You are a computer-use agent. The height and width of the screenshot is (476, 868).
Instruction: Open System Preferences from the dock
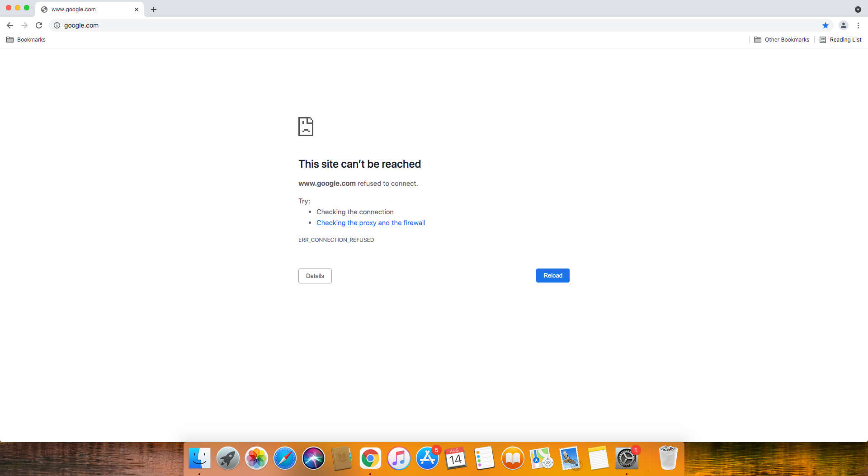[x=627, y=459]
